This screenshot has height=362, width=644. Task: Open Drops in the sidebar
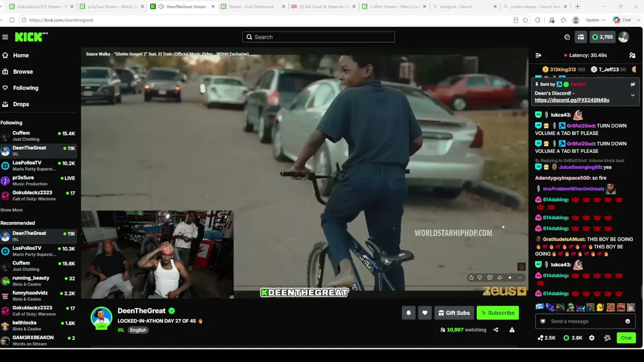pos(21,104)
